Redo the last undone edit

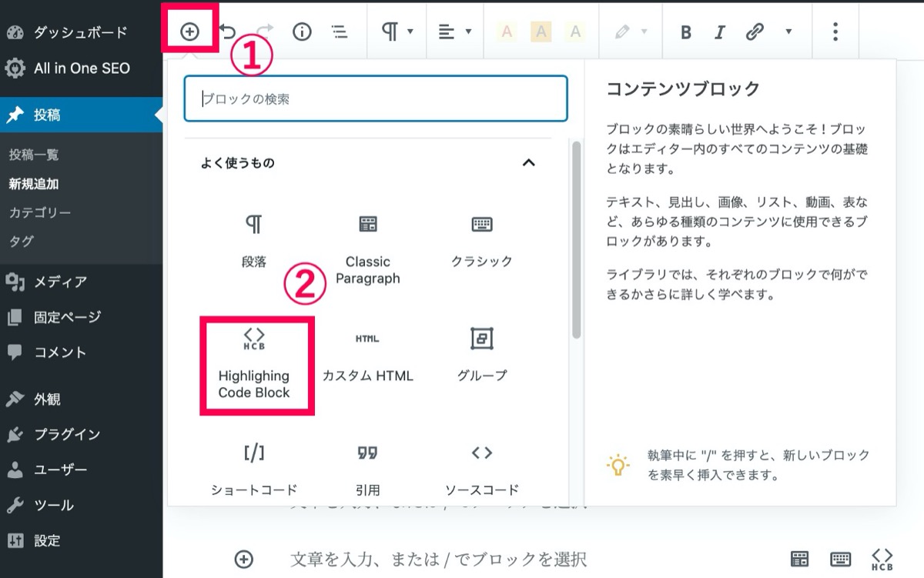265,32
